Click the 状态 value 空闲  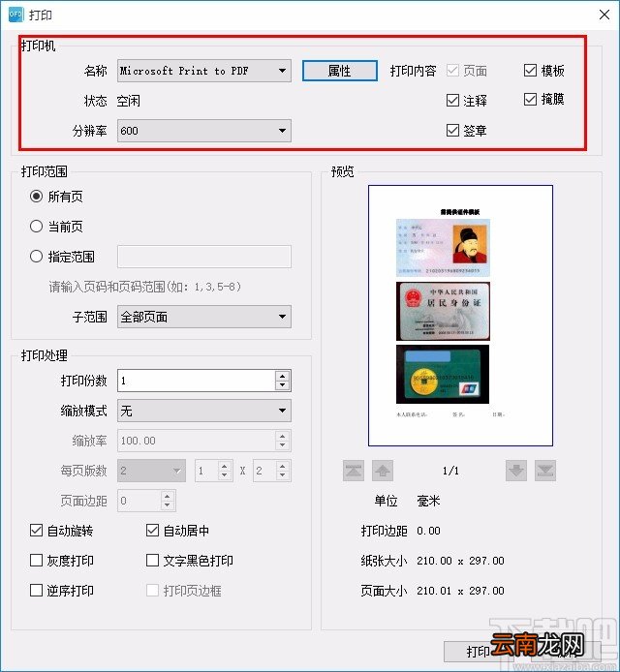click(128, 101)
